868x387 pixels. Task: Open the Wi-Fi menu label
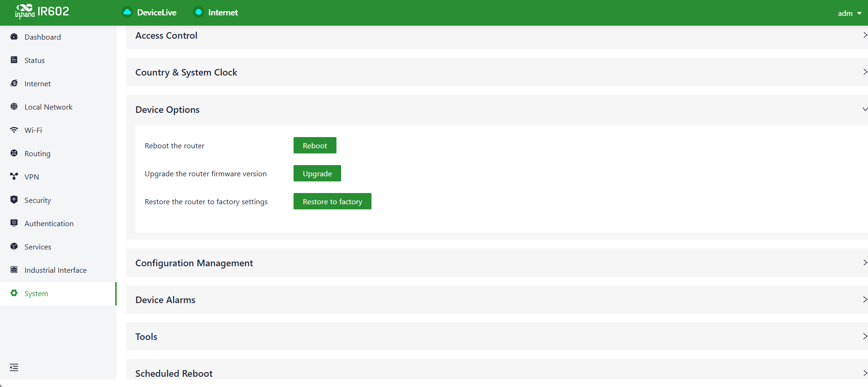tap(33, 130)
